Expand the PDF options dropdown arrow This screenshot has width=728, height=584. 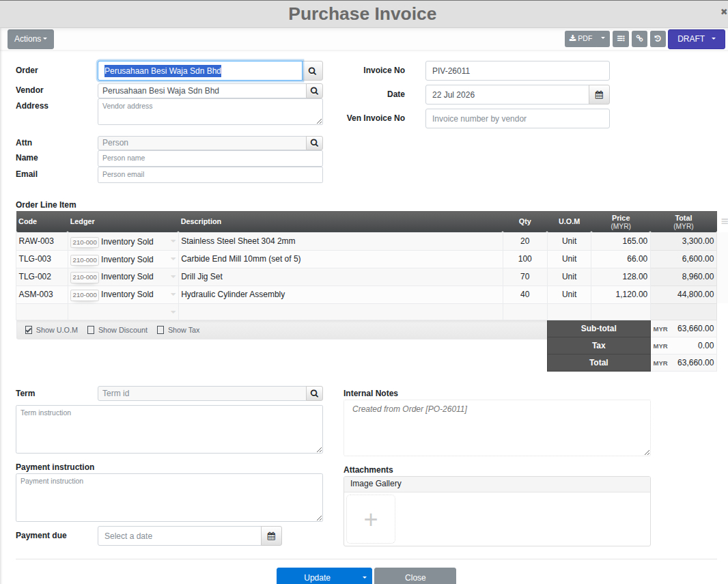[602, 38]
